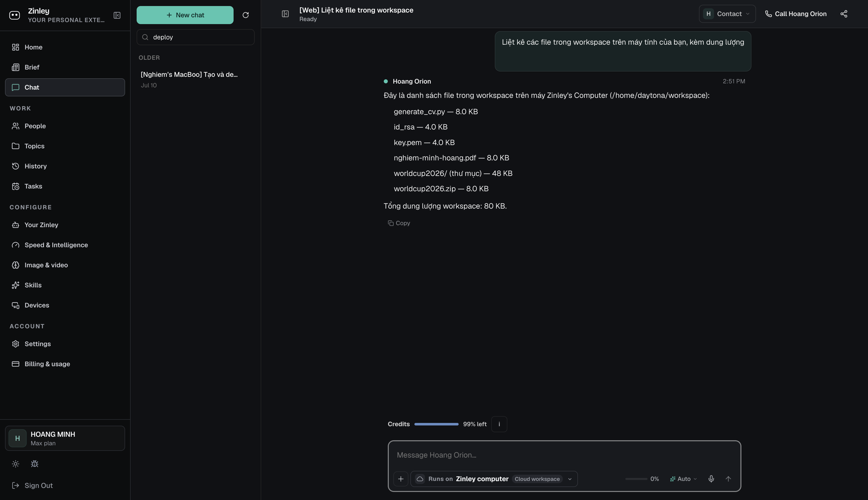Click nghiem-minh-hoang.pdf — 8.0 KB line
The height and width of the screenshot is (500, 868).
(452, 158)
